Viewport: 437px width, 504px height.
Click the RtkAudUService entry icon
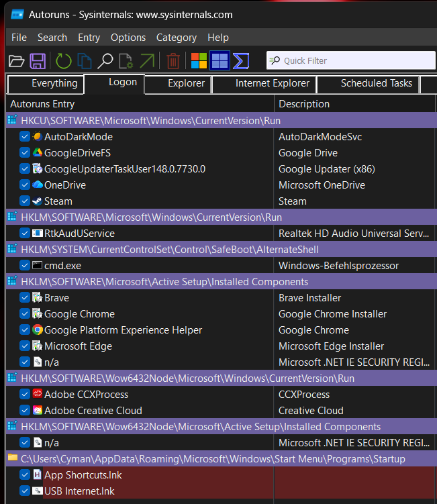click(x=38, y=233)
